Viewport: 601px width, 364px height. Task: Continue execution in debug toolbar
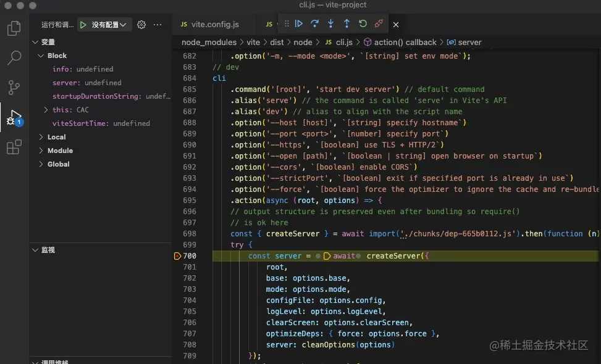[x=299, y=23]
